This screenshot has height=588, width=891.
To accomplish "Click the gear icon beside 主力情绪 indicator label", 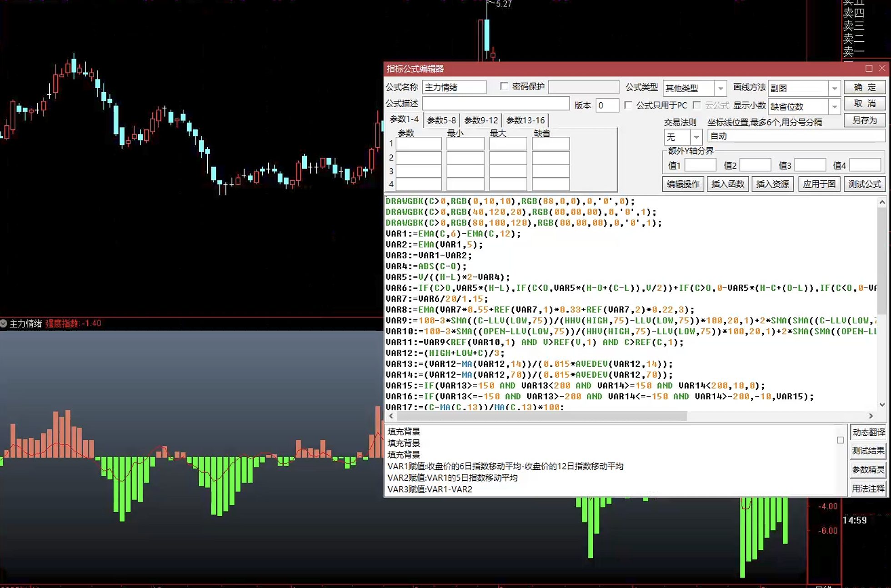I will coord(4,324).
